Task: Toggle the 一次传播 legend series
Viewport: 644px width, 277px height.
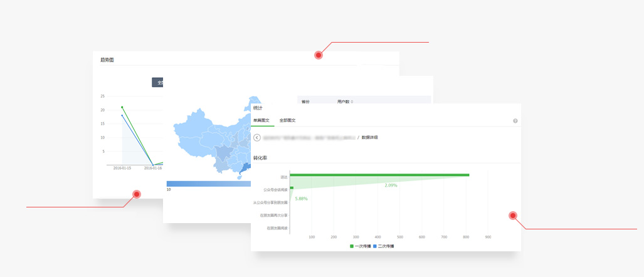Action: 361,246
